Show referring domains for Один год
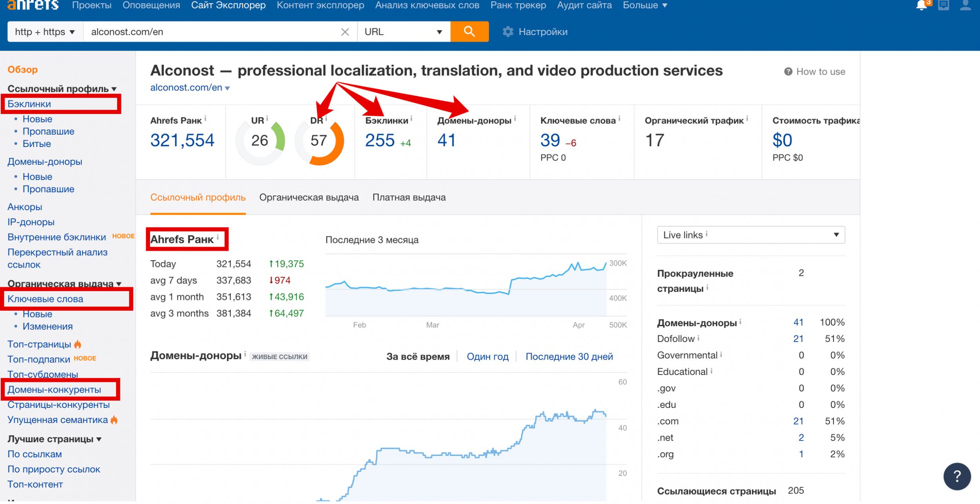 click(x=488, y=357)
